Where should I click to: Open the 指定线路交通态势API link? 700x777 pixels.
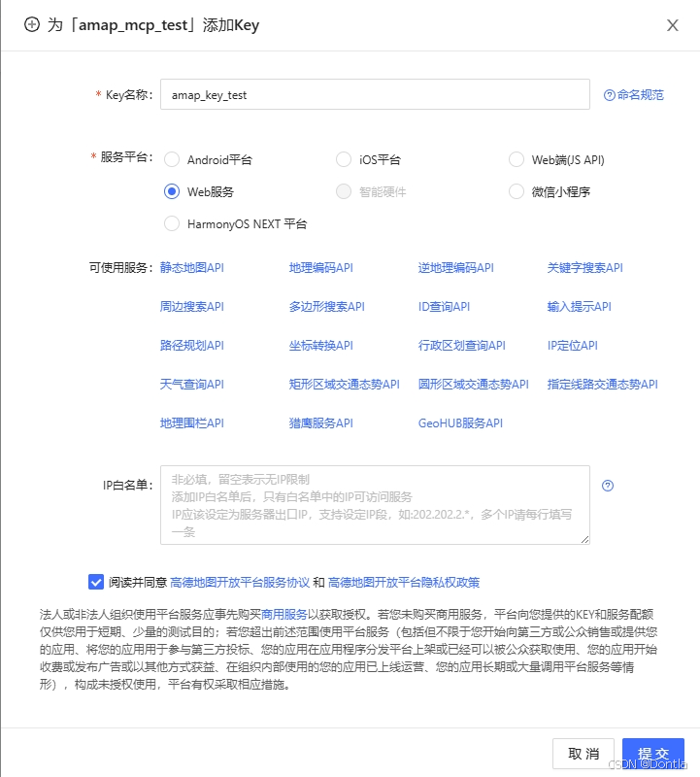point(602,384)
